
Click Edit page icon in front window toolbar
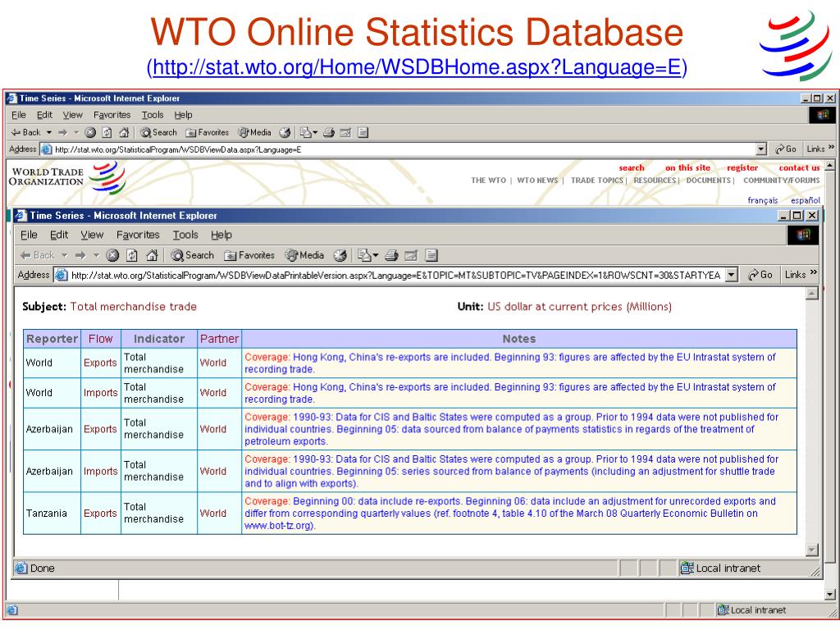coord(411,256)
